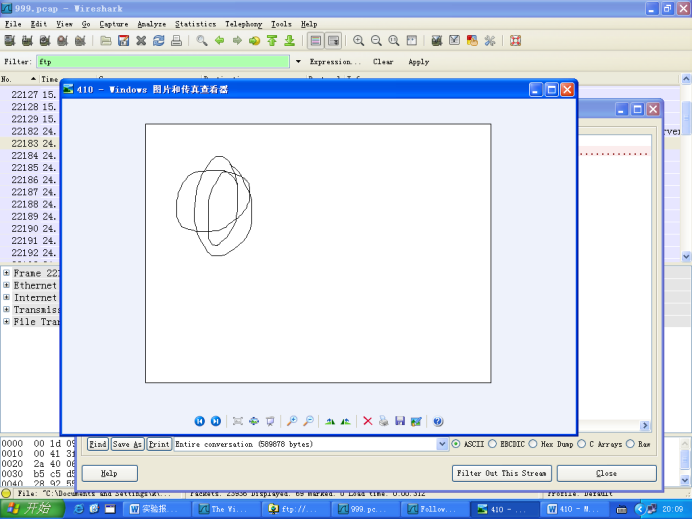Select the ASCII display option
The image size is (693, 520).
[x=456, y=444]
